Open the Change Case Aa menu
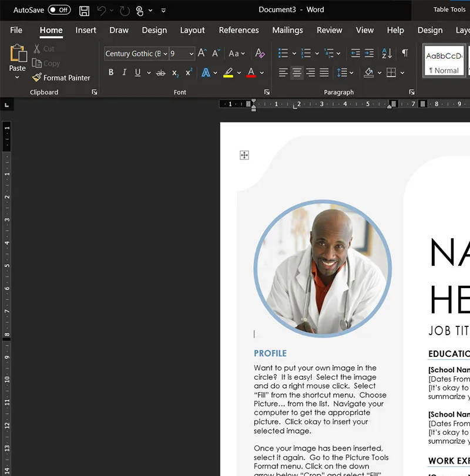The height and width of the screenshot is (476, 470). [237, 54]
